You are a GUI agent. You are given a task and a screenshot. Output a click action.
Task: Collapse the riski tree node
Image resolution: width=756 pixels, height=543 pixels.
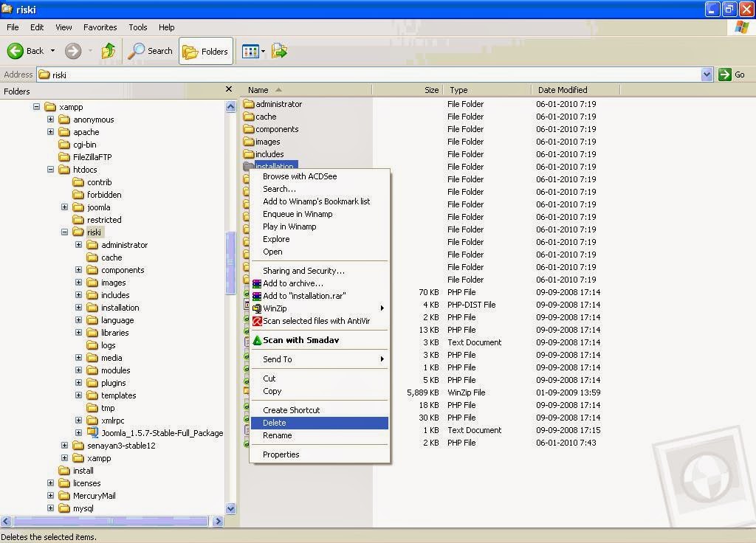tap(65, 232)
